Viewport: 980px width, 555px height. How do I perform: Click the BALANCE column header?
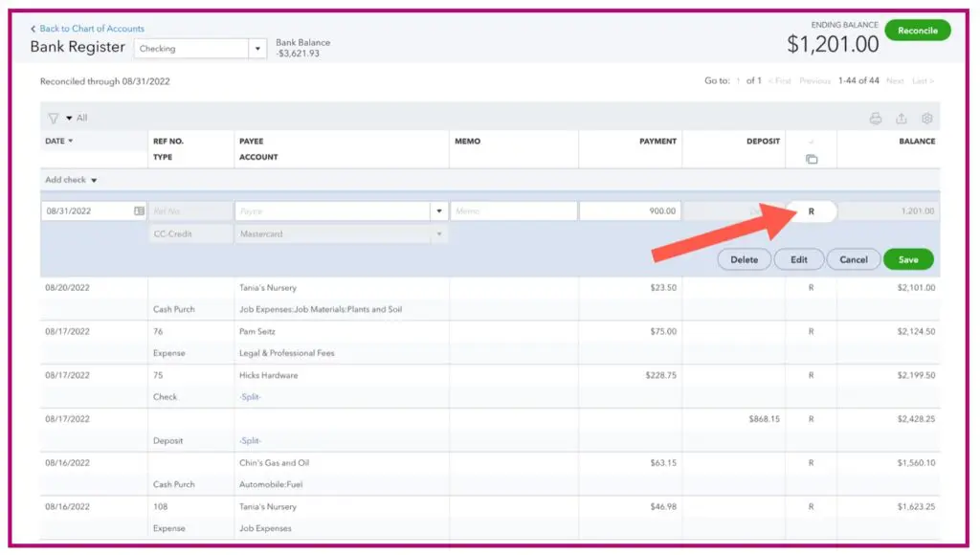tap(917, 142)
